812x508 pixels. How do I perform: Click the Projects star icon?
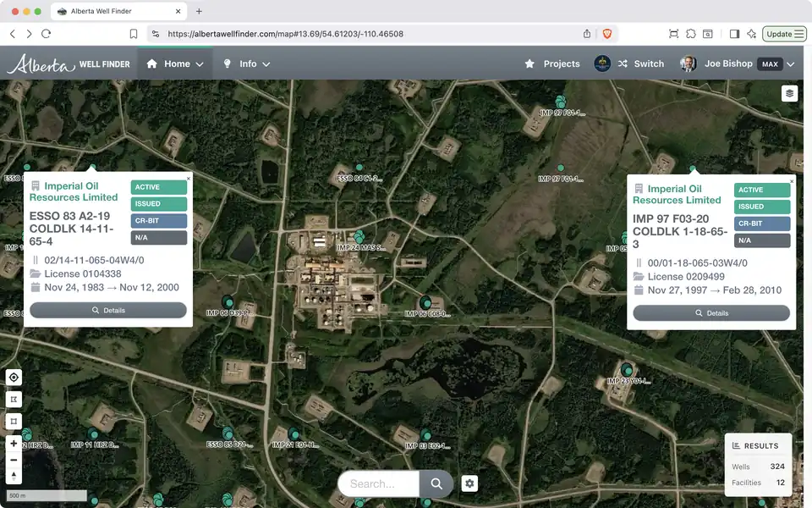529,63
